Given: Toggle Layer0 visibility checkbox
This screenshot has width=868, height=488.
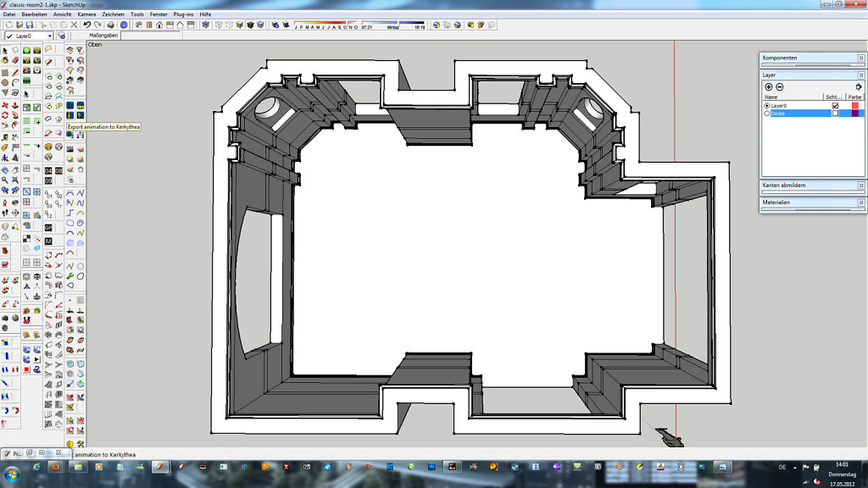Looking at the screenshot, I should tap(835, 106).
